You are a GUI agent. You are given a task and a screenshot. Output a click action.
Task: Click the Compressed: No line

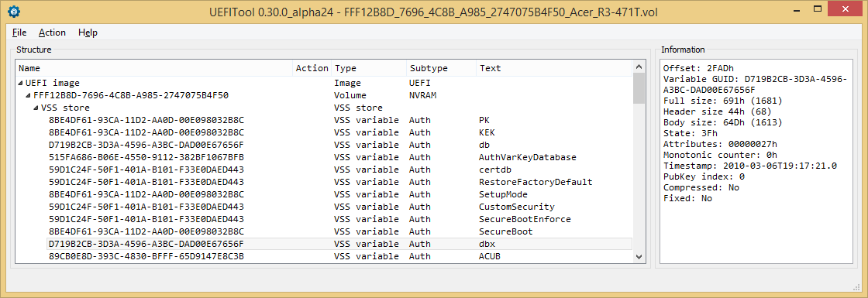[701, 187]
